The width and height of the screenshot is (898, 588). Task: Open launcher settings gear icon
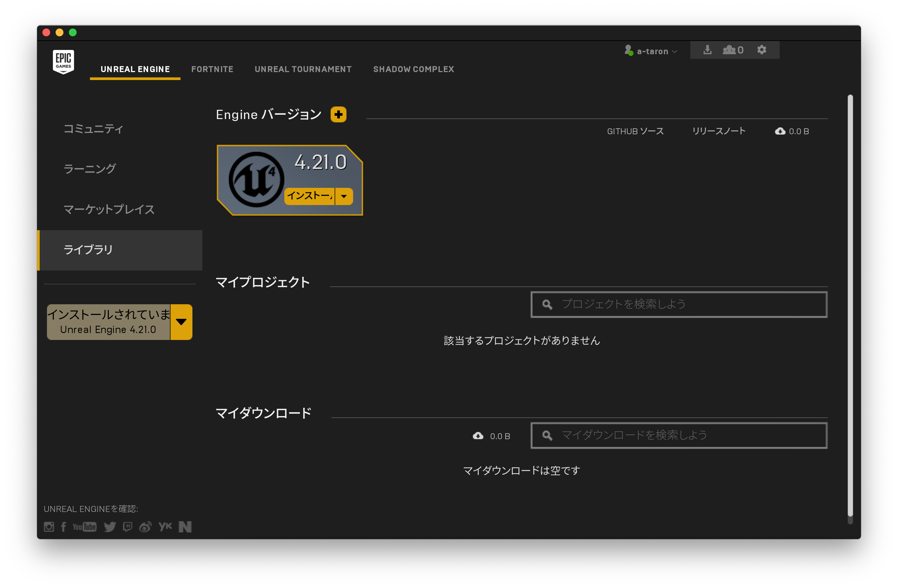[x=762, y=50]
